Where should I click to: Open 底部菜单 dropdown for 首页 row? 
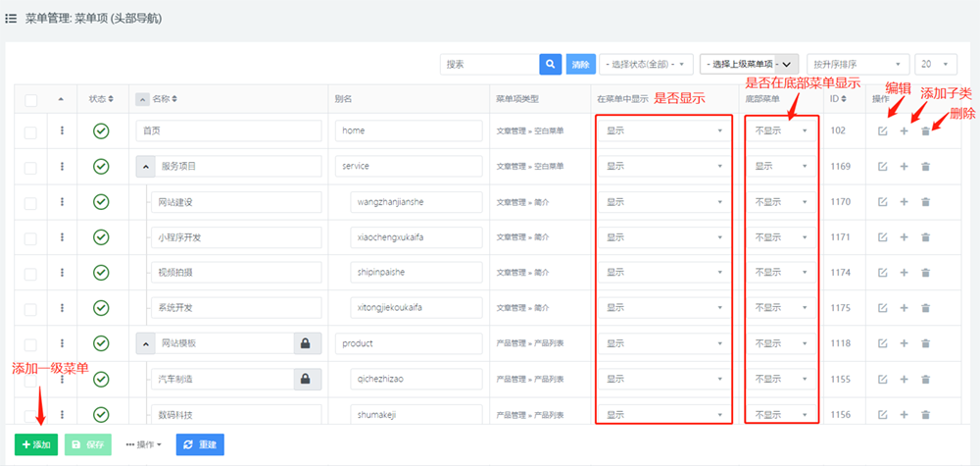(782, 131)
